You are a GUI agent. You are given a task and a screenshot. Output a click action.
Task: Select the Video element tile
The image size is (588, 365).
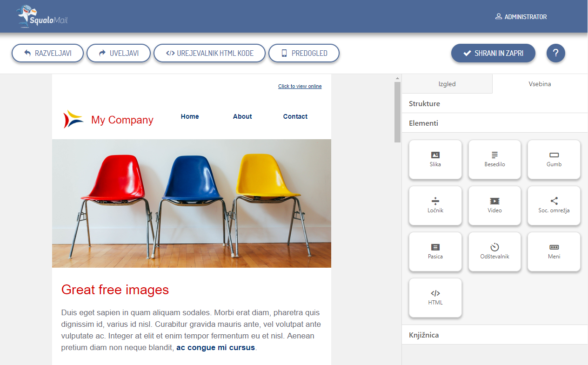pyautogui.click(x=494, y=205)
